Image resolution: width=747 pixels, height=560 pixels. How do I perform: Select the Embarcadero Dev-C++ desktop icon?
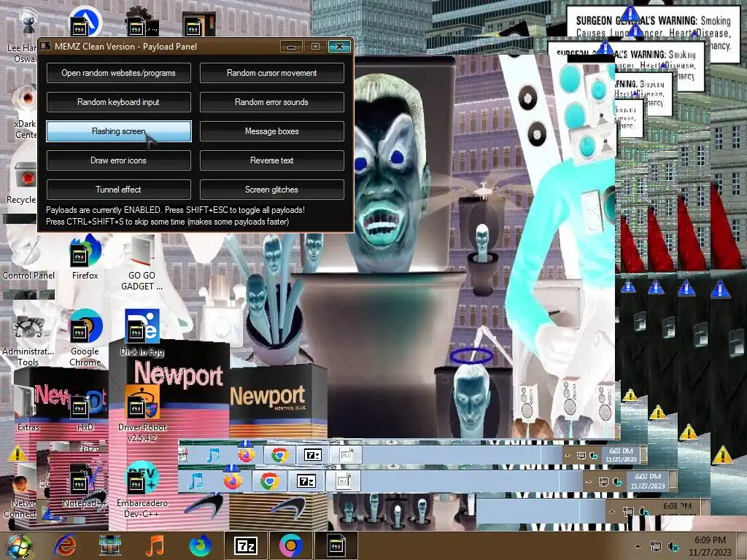(142, 489)
